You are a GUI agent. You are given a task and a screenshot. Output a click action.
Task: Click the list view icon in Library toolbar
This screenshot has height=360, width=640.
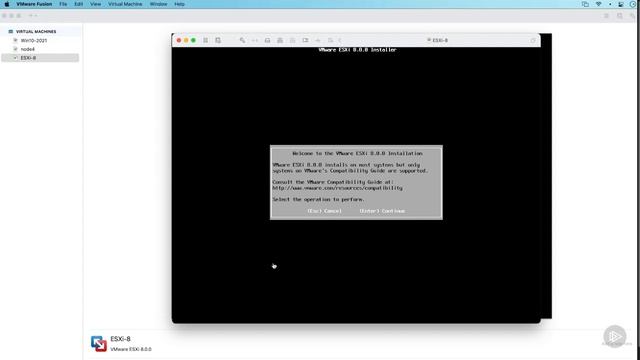607,16
